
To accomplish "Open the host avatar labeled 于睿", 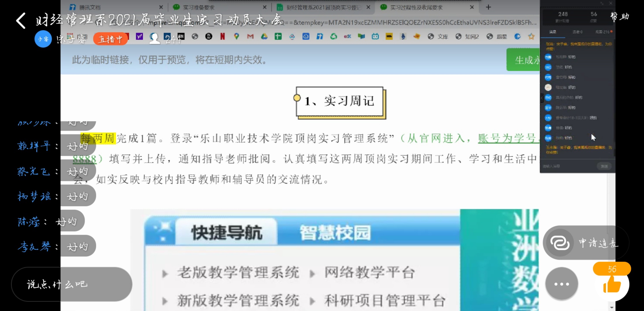I will [43, 39].
